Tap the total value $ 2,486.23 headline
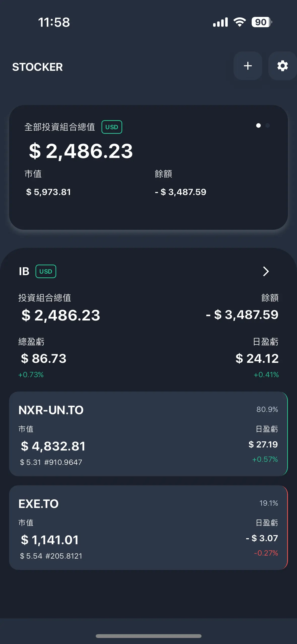Image resolution: width=297 pixels, height=644 pixels. (x=81, y=151)
